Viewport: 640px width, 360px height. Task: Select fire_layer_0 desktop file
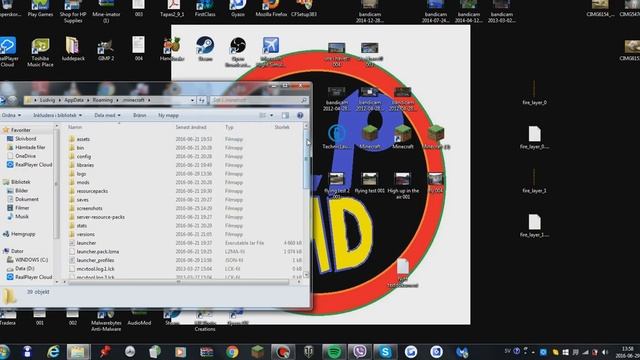(534, 93)
